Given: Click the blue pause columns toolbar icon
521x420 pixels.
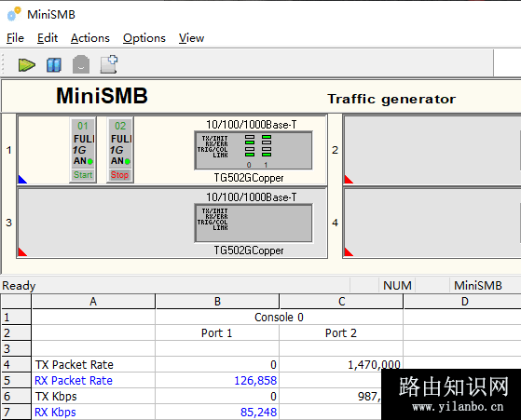Looking at the screenshot, I should pos(54,65).
